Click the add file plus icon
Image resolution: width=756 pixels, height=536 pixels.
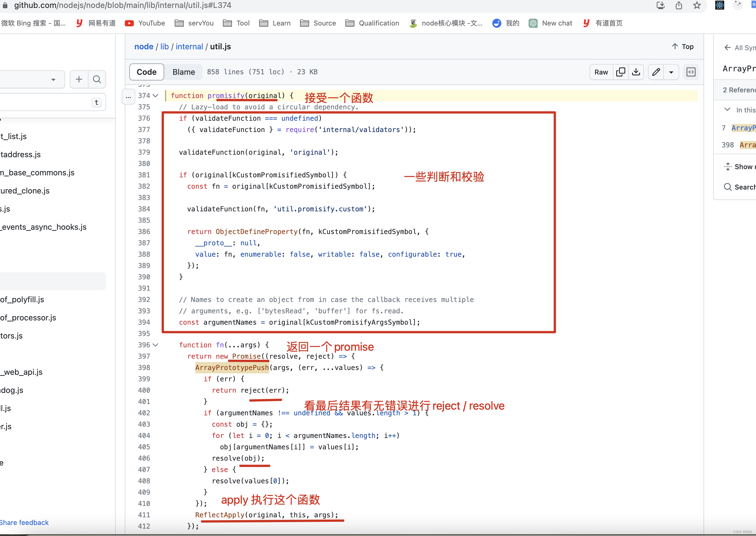pos(79,79)
